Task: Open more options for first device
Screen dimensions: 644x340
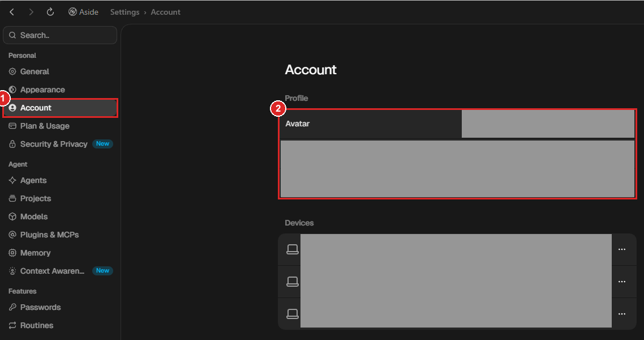Action: [622, 249]
